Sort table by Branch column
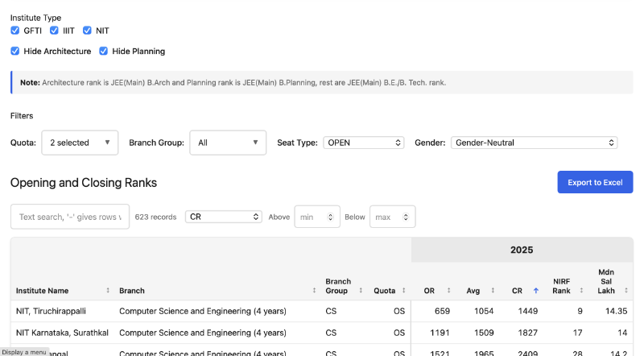Viewport: 644px width, 356px height. coord(315,291)
